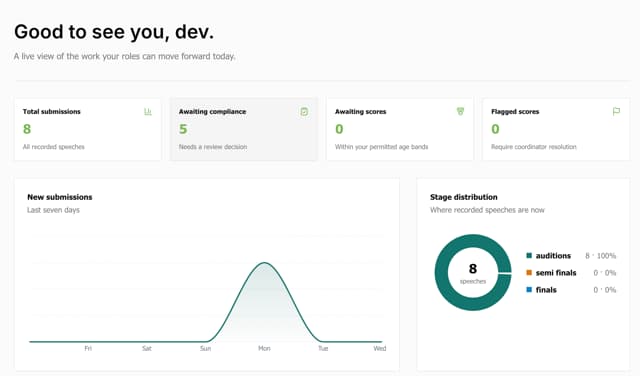Viewport: 640px width, 376px height.
Task: Click 'Require coordinator resolution' caption
Action: coord(533,147)
